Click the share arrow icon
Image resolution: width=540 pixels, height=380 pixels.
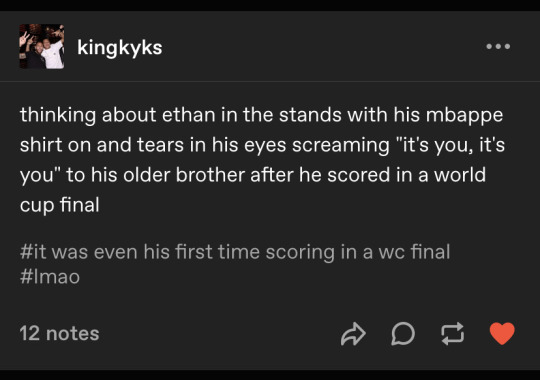pyautogui.click(x=353, y=333)
